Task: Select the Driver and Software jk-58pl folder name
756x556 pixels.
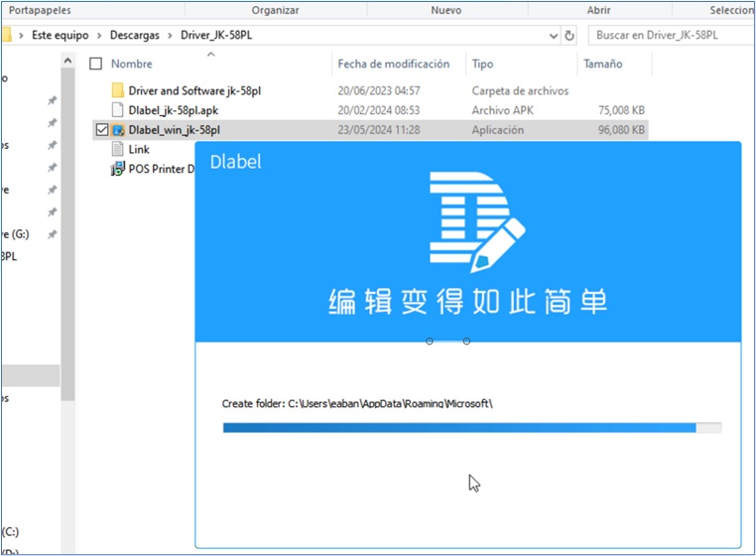Action: click(194, 90)
